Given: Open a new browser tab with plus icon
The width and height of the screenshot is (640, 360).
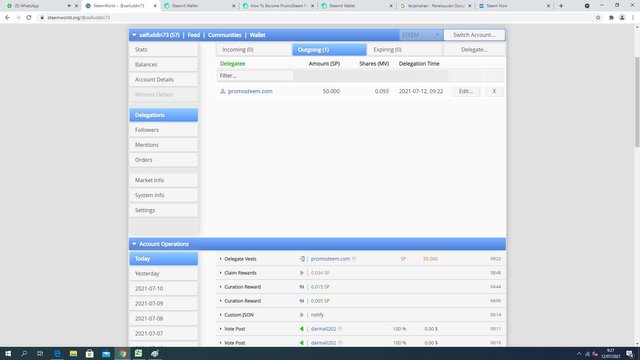Looking at the screenshot, I should pyautogui.click(x=561, y=6).
